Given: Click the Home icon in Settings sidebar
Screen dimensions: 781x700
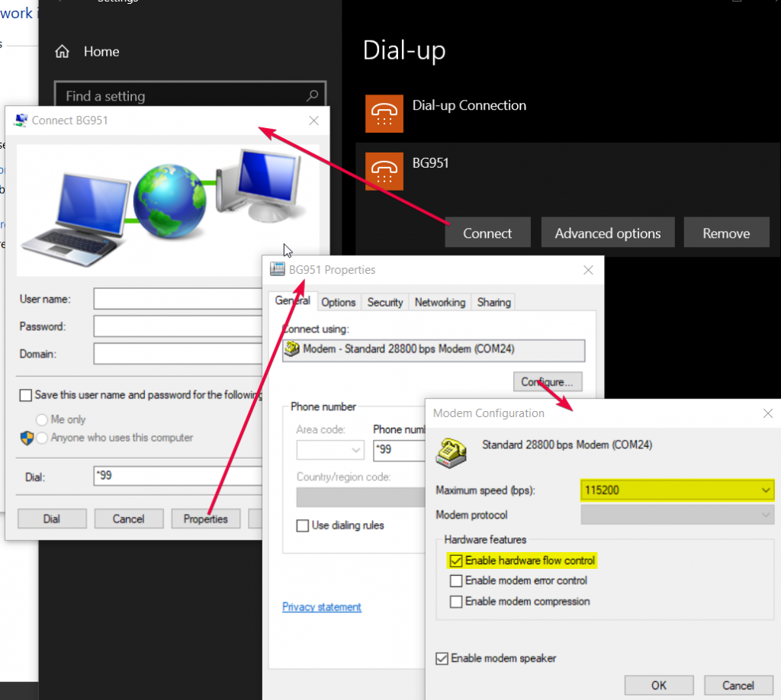Looking at the screenshot, I should (x=63, y=51).
